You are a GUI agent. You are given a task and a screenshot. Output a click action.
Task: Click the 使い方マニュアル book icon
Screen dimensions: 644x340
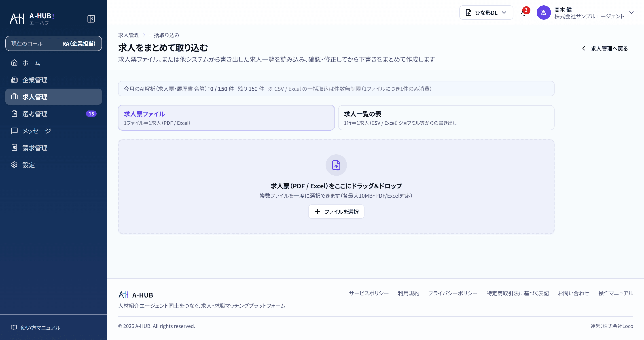pos(14,327)
